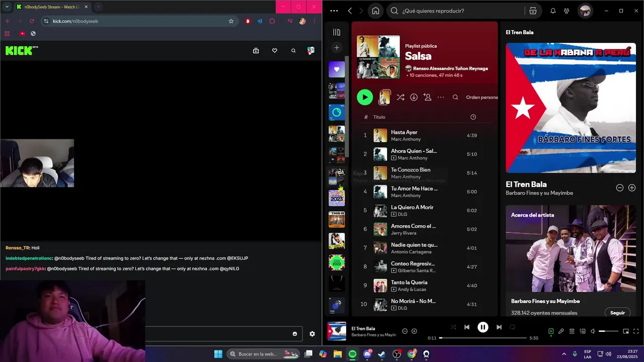Image resolution: width=644 pixels, height=362 pixels.
Task: Enable shuffle for the Salsa playlist
Action: [400, 98]
